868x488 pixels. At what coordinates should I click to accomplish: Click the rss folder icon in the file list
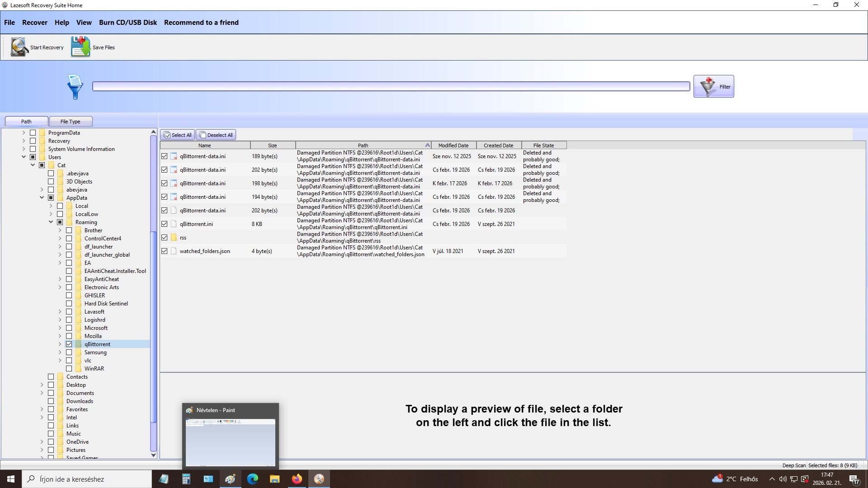click(174, 238)
